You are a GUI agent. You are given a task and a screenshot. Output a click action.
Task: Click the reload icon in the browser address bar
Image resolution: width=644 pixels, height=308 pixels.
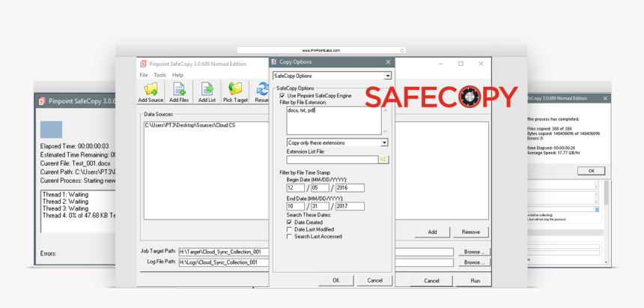403,50
